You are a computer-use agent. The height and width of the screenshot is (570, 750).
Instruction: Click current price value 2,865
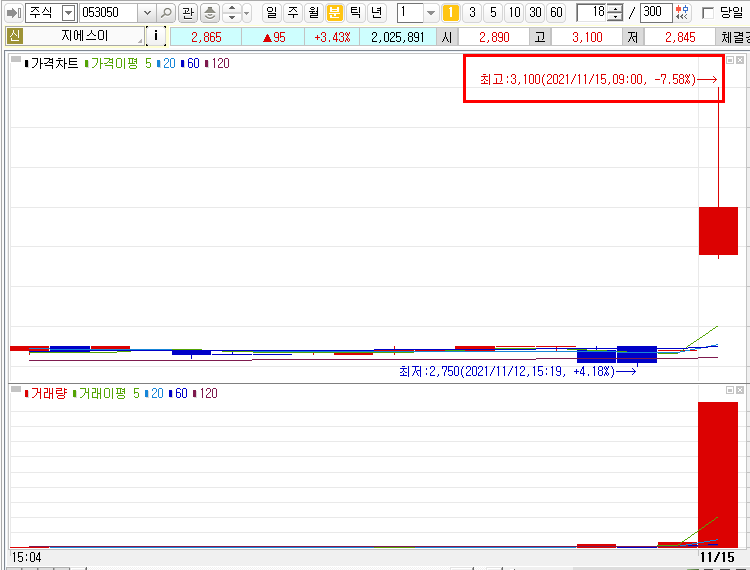pos(206,37)
